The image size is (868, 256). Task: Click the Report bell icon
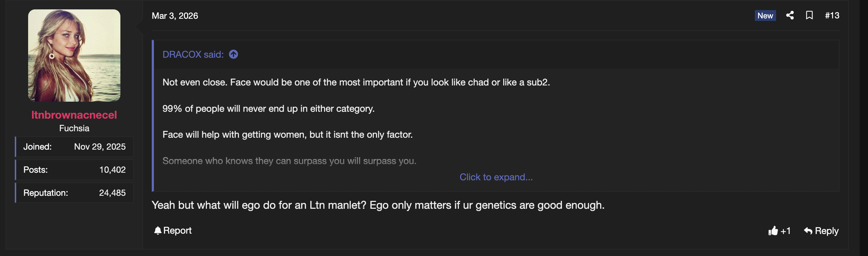[158, 230]
